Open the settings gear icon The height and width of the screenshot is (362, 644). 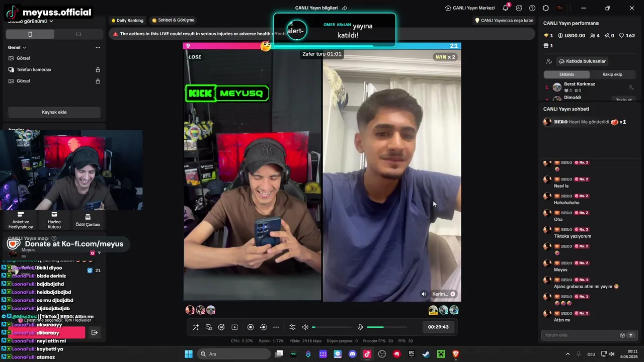click(546, 8)
